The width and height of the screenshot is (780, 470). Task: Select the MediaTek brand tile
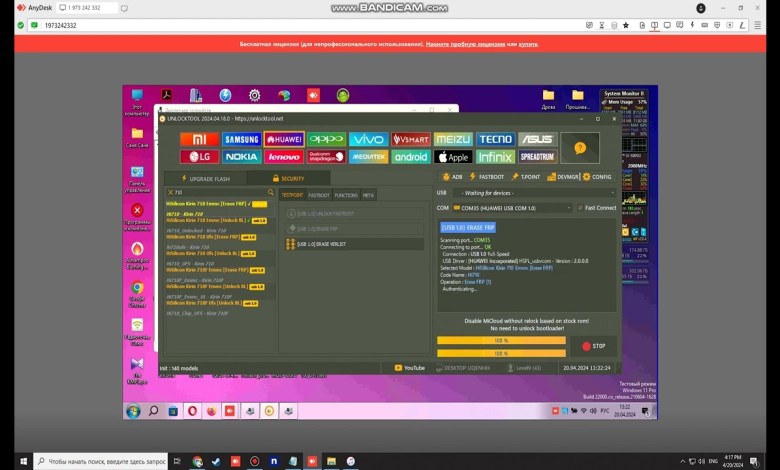pos(368,157)
